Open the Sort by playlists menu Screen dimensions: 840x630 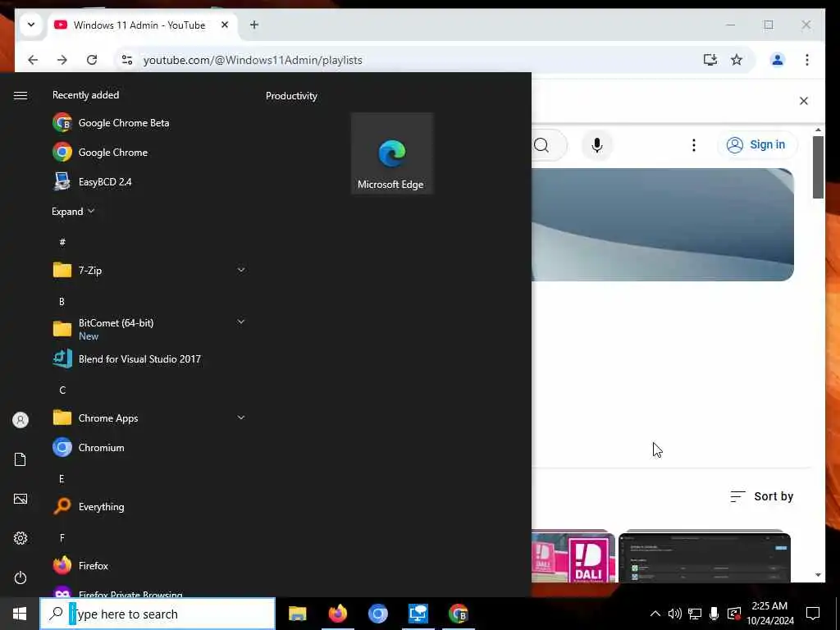pyautogui.click(x=761, y=496)
